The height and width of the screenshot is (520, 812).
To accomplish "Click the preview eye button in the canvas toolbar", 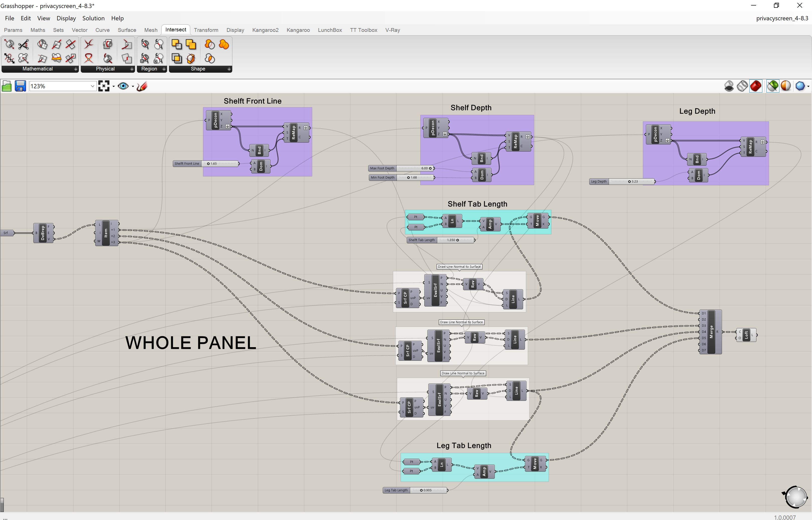I will pyautogui.click(x=123, y=86).
